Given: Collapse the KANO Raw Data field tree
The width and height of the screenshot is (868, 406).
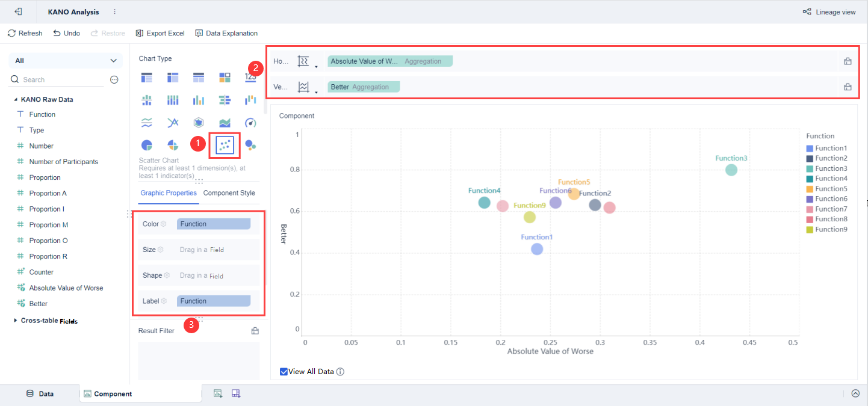Looking at the screenshot, I should 15,99.
